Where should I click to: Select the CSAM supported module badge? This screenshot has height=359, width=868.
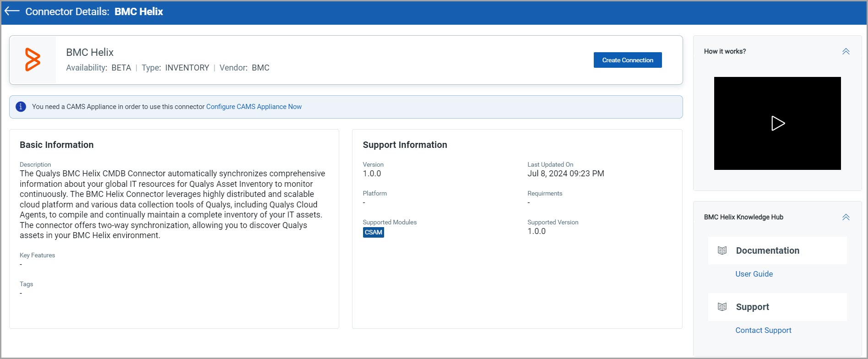(373, 232)
